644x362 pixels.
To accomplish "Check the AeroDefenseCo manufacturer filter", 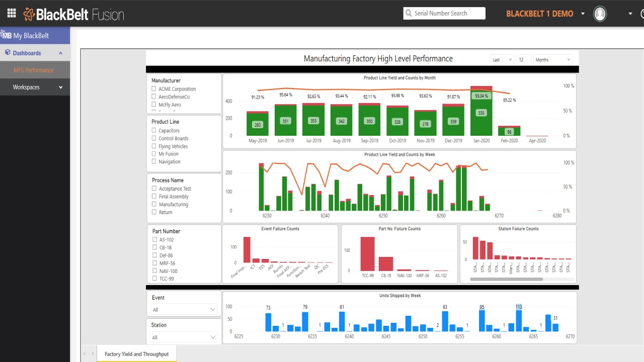I will point(154,97).
